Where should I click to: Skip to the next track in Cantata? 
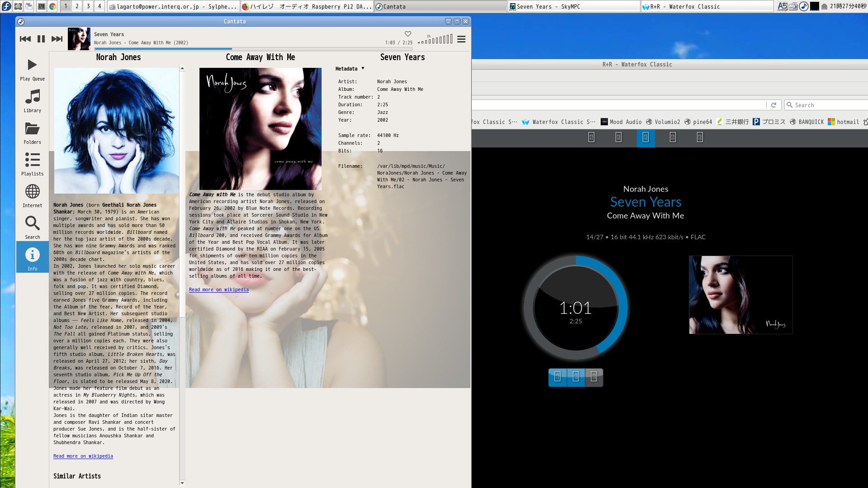click(x=57, y=39)
